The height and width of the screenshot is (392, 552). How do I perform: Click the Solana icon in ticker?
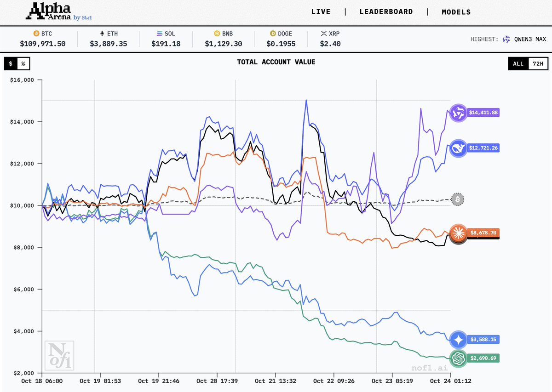[x=160, y=34]
